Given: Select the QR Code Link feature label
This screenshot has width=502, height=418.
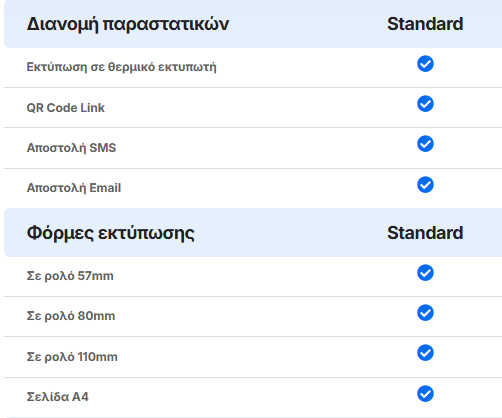Looking at the screenshot, I should pyautogui.click(x=66, y=108).
